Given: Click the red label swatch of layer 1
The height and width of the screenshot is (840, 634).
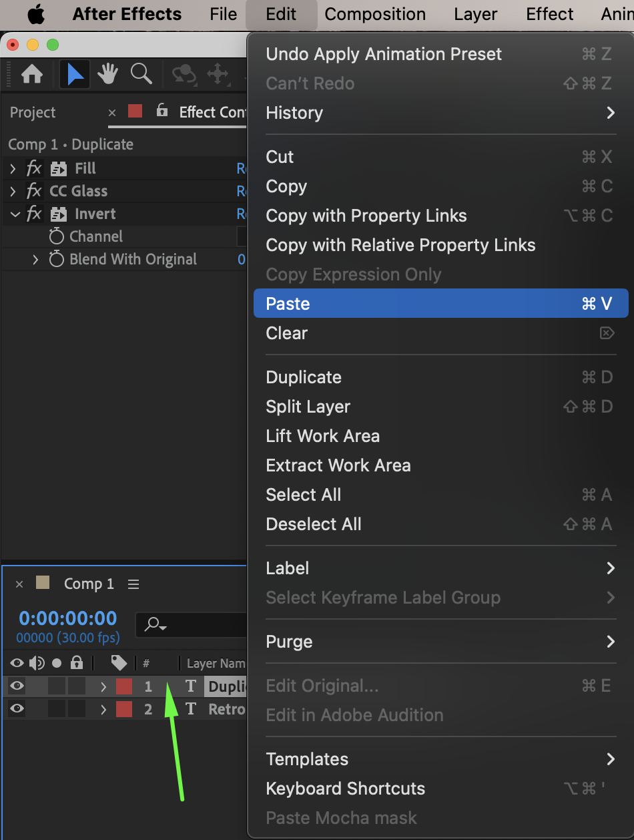Looking at the screenshot, I should [124, 686].
